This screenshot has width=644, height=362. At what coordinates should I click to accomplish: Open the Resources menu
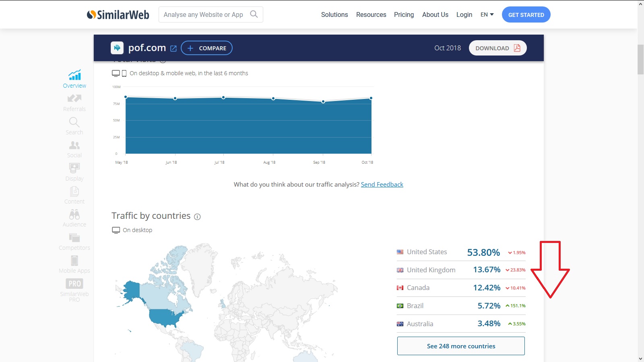[x=371, y=14]
